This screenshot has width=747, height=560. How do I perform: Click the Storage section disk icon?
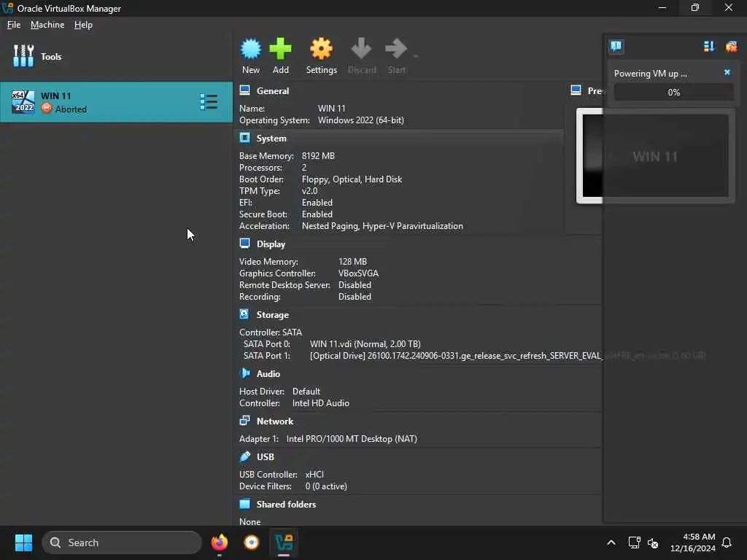[x=244, y=314]
